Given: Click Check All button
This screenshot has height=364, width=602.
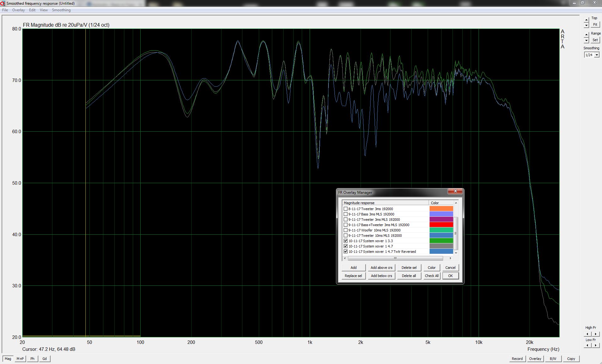Looking at the screenshot, I should point(431,276).
